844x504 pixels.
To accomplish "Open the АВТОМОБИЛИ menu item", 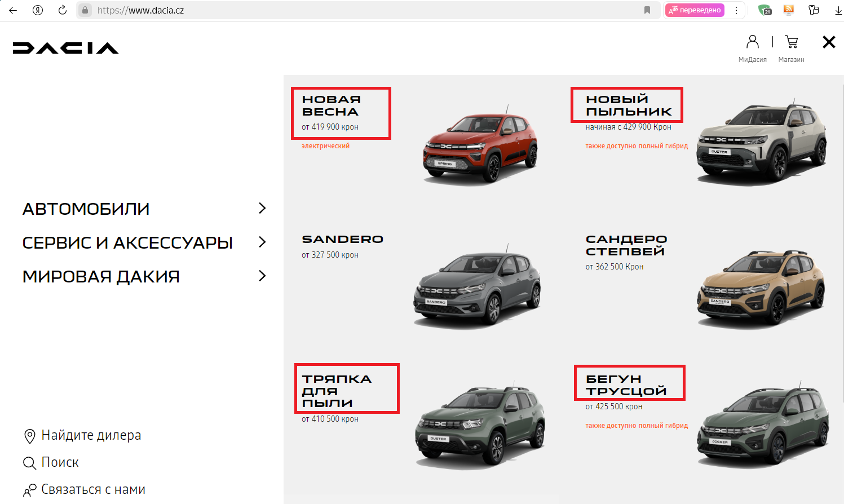I will click(86, 209).
